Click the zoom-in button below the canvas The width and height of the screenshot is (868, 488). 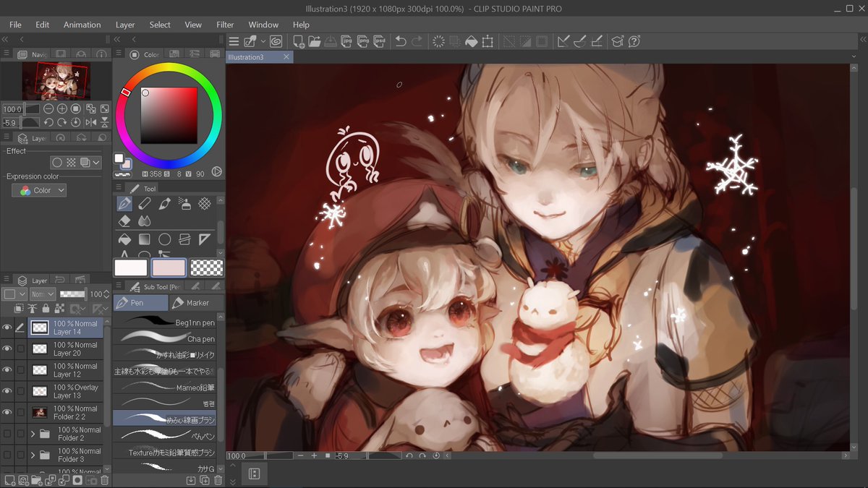[315, 455]
